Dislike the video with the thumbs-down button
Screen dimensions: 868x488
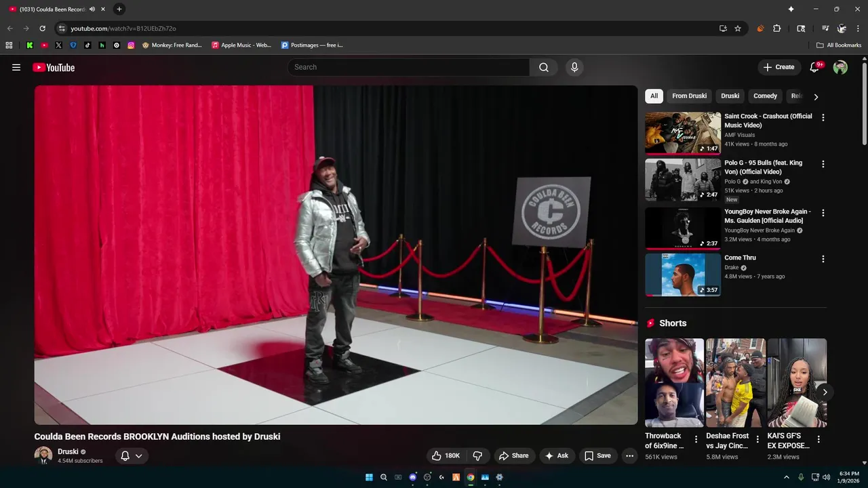pyautogui.click(x=477, y=455)
